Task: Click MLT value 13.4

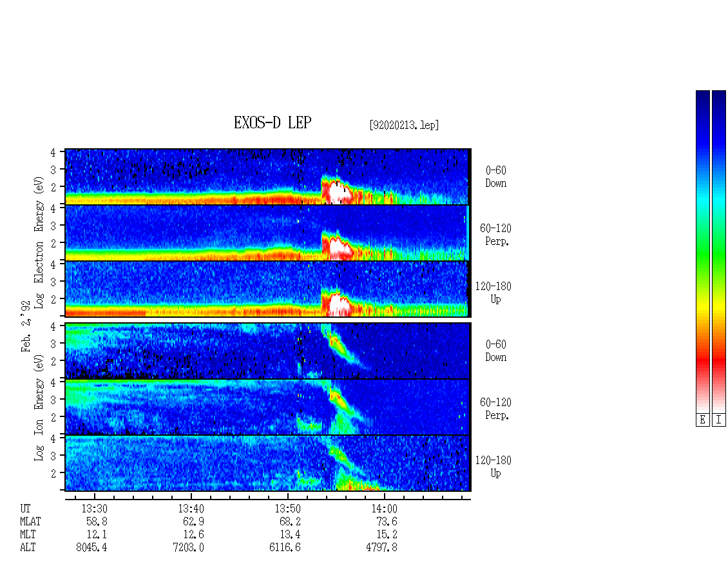Action: click(290, 534)
